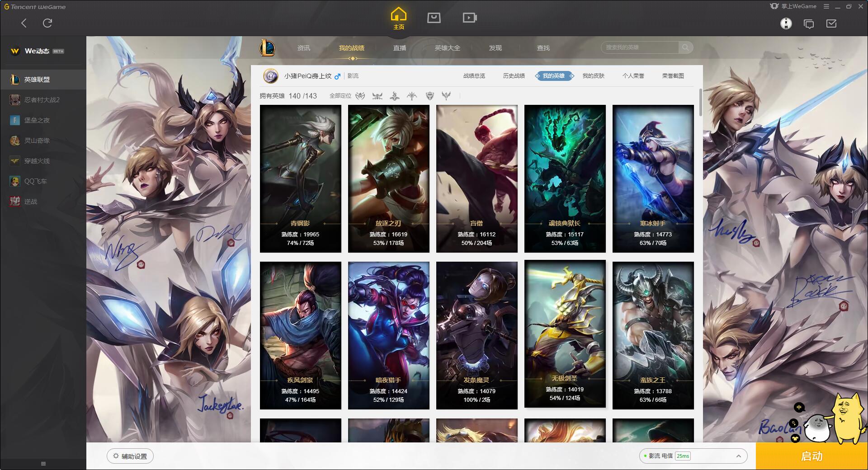Filter heroes by the first role icon
This screenshot has width=868, height=470.
pos(360,96)
